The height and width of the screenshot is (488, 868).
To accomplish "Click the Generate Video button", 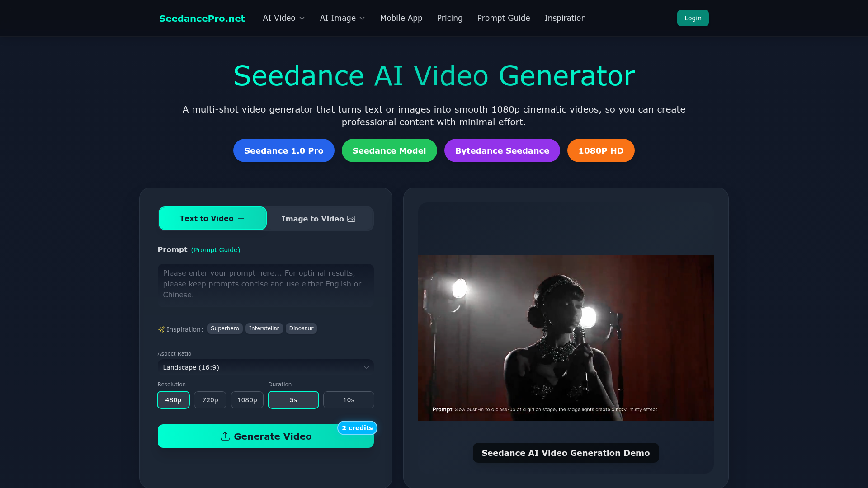I will 266,436.
